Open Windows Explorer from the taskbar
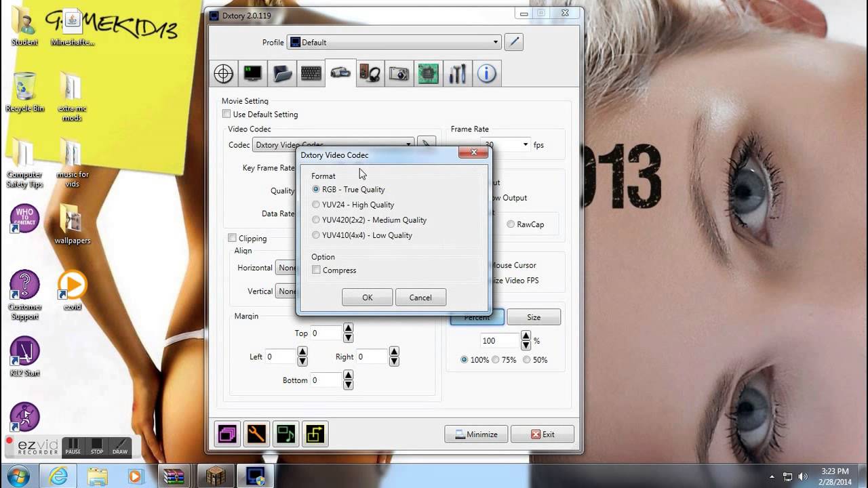Screen dimensions: 868x488 pyautogui.click(x=97, y=476)
